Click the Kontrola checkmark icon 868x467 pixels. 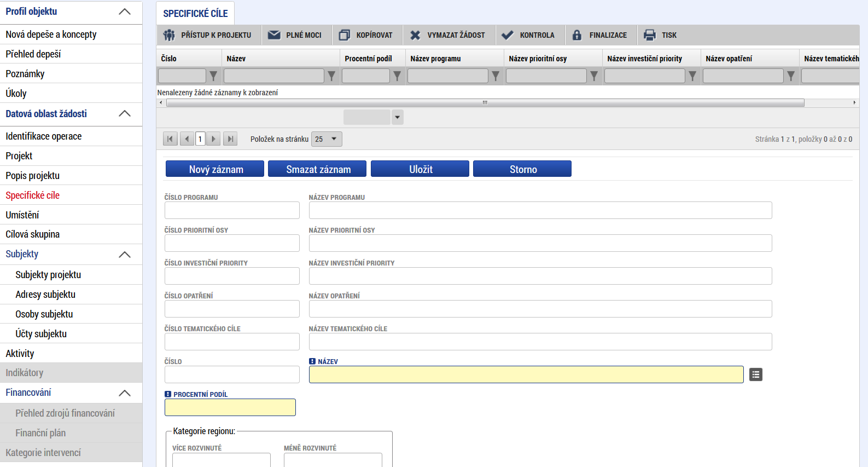pyautogui.click(x=508, y=35)
